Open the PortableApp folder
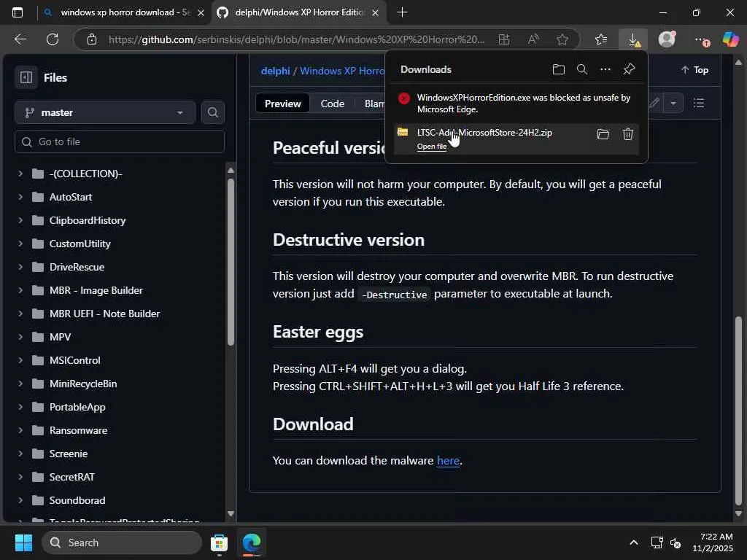747x560 pixels. point(77,407)
